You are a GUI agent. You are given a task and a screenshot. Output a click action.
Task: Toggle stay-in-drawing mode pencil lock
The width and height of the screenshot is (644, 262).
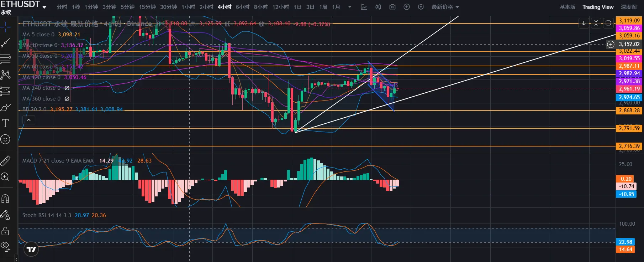[5, 215]
